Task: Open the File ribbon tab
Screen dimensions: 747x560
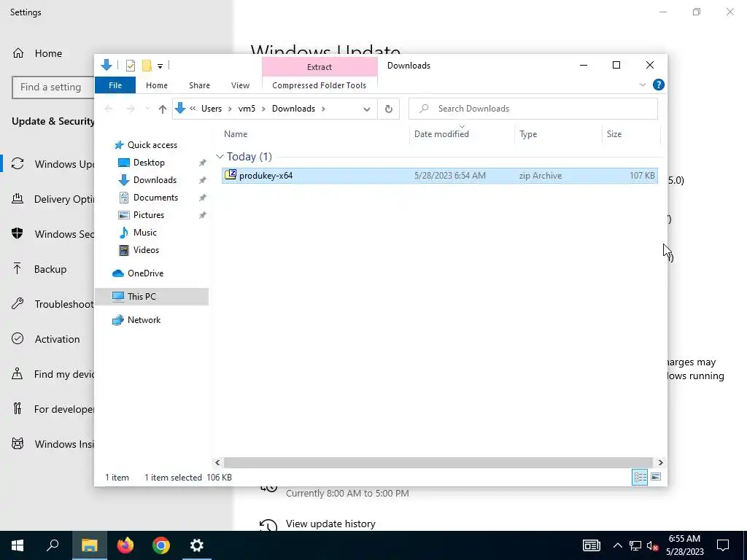Action: [115, 85]
